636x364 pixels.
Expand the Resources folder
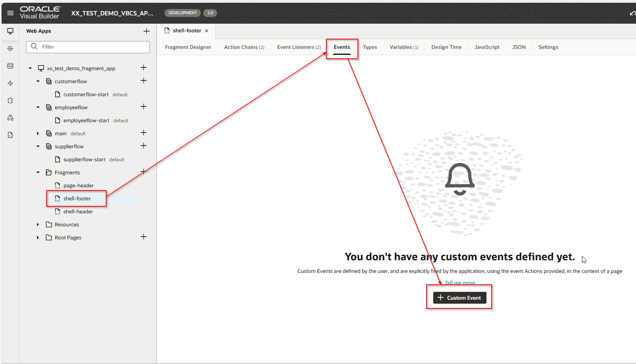coord(38,224)
